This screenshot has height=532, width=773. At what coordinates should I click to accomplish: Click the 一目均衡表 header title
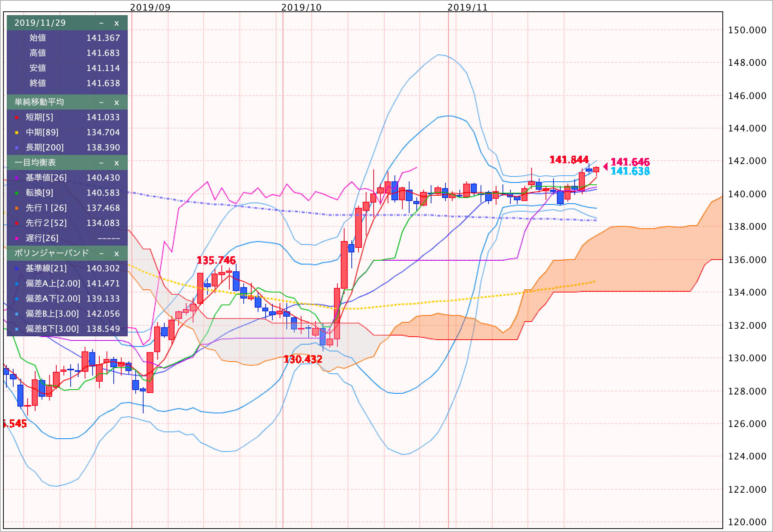(x=35, y=162)
